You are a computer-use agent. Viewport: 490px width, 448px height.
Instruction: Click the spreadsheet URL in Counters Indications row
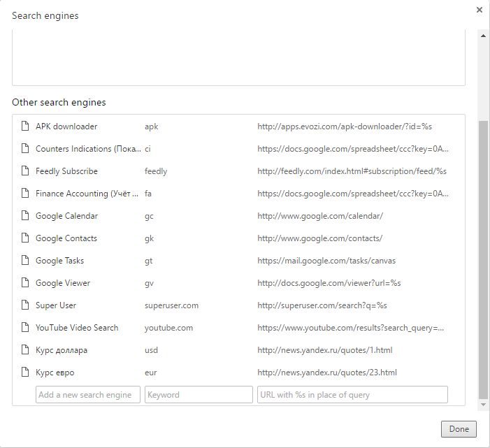click(x=353, y=149)
